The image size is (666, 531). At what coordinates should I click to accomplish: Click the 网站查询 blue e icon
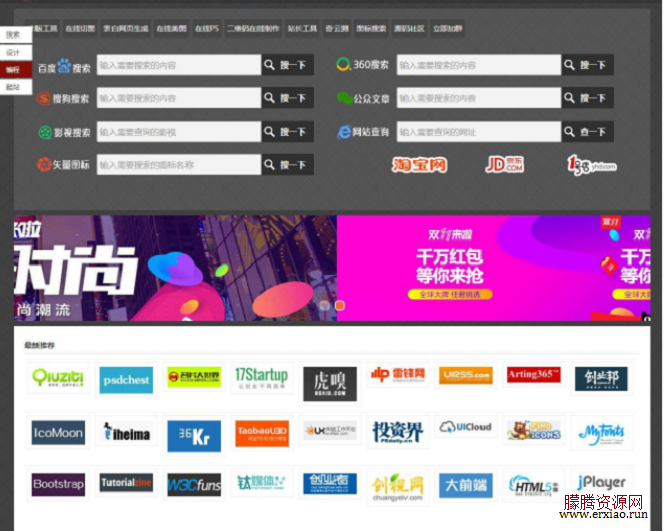344,132
